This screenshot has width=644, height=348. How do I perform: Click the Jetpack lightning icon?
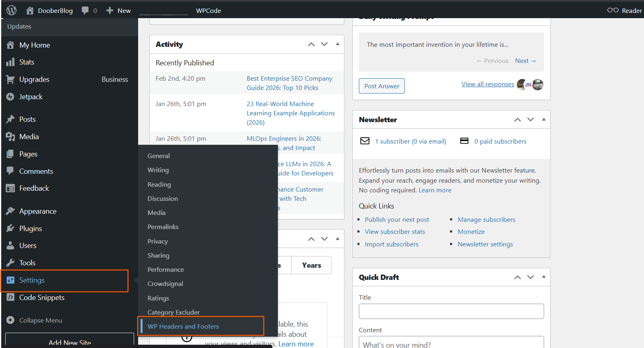(x=10, y=97)
